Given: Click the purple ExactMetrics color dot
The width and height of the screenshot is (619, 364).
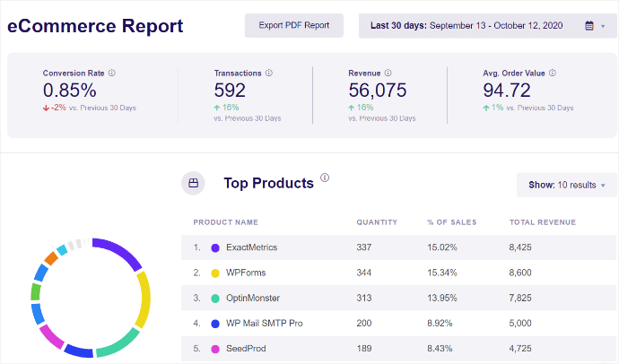Looking at the screenshot, I should click(215, 247).
